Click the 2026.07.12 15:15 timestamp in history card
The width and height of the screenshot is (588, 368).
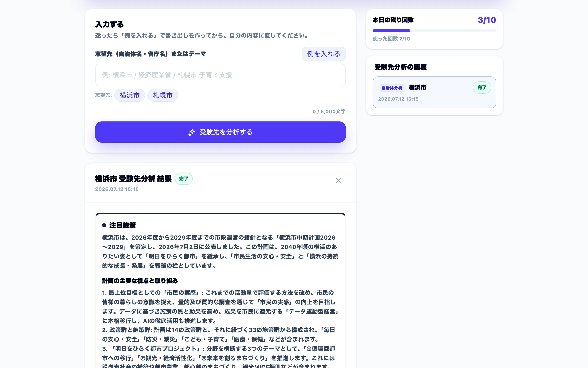pos(398,99)
